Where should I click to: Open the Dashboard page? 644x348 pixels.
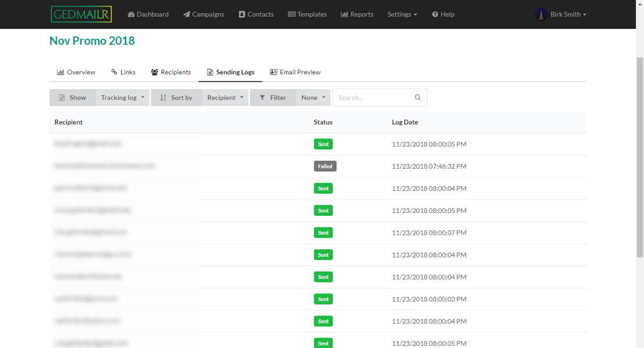[148, 14]
